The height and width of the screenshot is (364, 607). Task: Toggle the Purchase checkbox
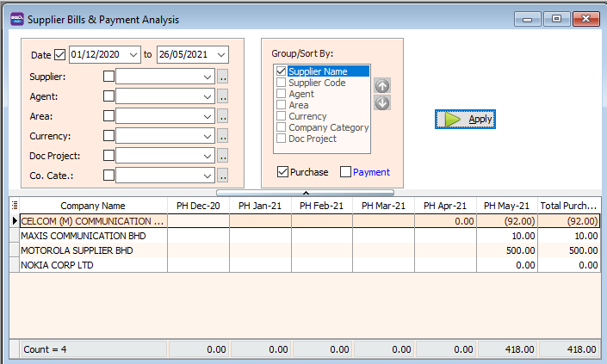[282, 172]
